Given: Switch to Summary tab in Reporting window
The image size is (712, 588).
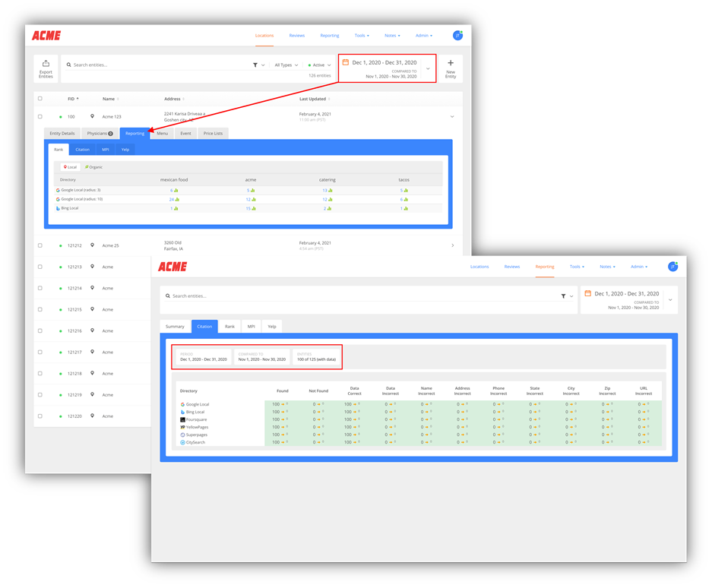Looking at the screenshot, I should 175,327.
